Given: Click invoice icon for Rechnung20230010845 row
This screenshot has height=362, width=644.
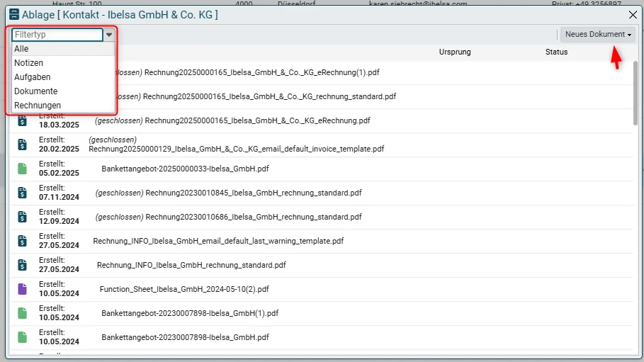Looking at the screenshot, I should point(22,193).
